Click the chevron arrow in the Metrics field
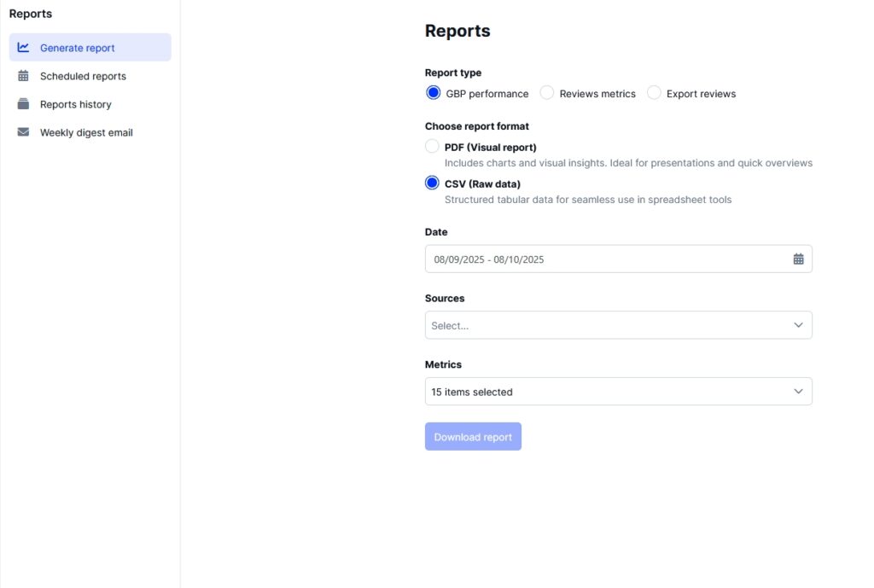The image size is (874, 588). coord(798,392)
